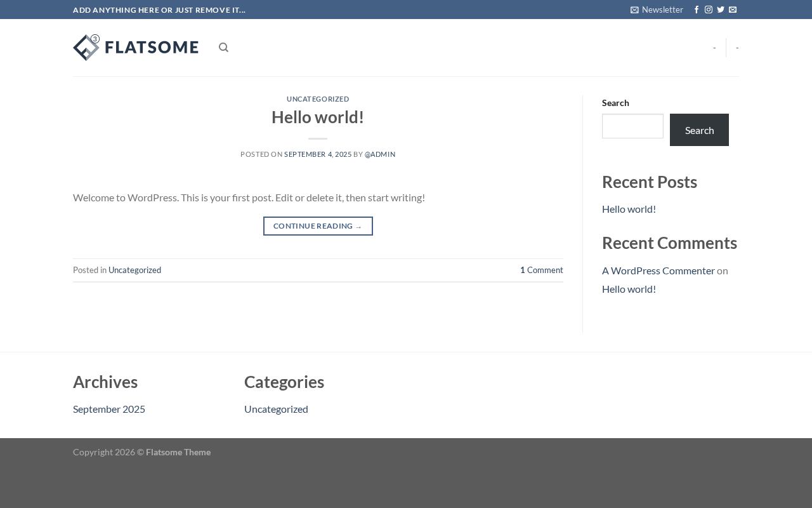This screenshot has height=508, width=812.
Task: Focus the sidebar search input field
Action: 632,126
